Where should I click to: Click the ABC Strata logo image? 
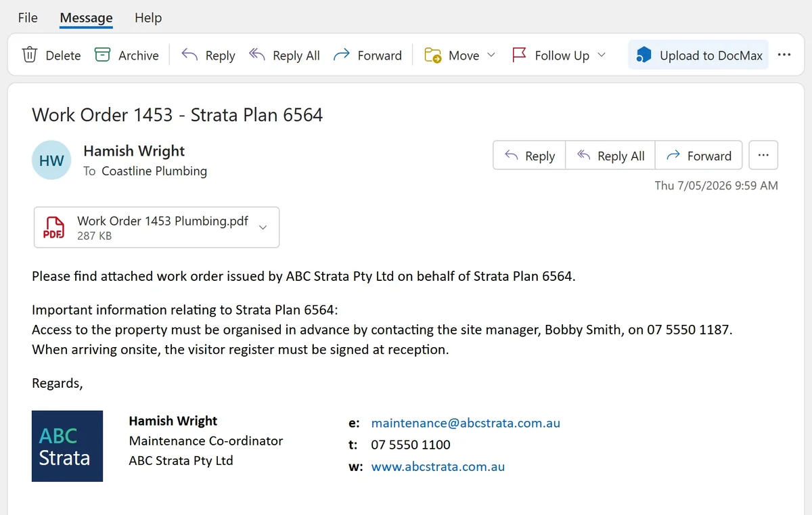pyautogui.click(x=68, y=446)
